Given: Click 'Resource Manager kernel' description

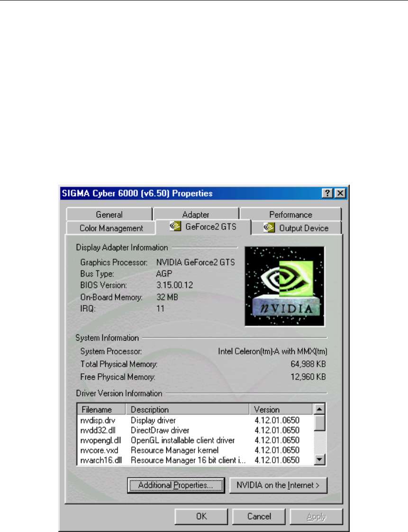Looking at the screenshot, I should (175, 450).
